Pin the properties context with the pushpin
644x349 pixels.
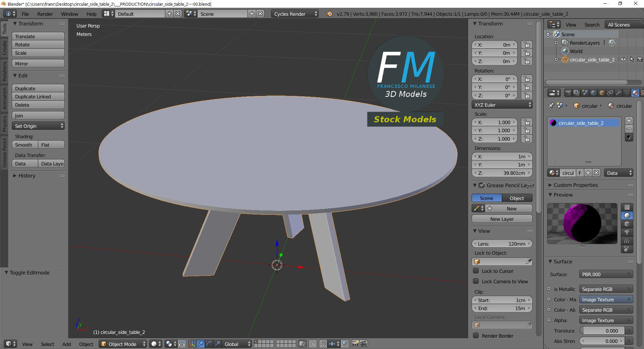pyautogui.click(x=551, y=106)
